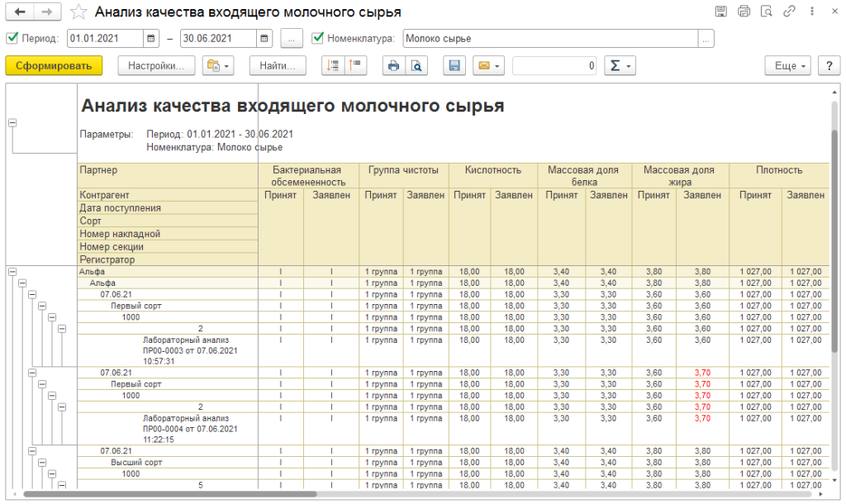Add report to favorites with star icon
846x504 pixels.
tap(78, 12)
